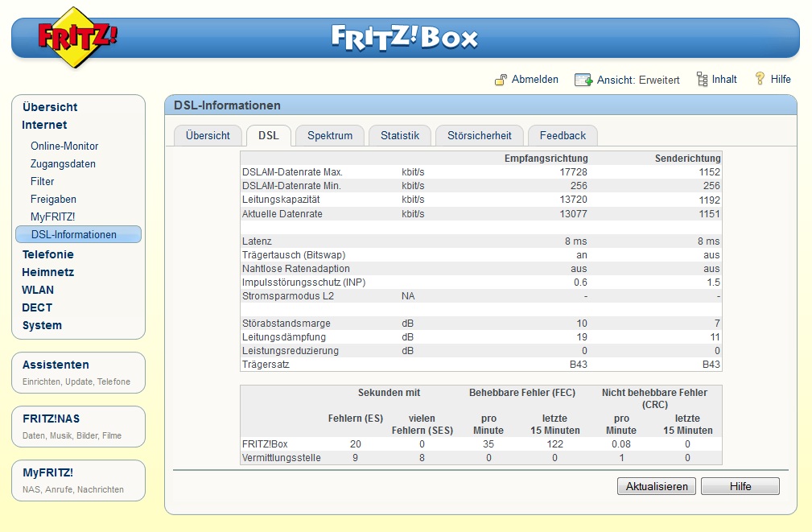Open the Statistik tab
This screenshot has width=812, height=532.
point(400,136)
